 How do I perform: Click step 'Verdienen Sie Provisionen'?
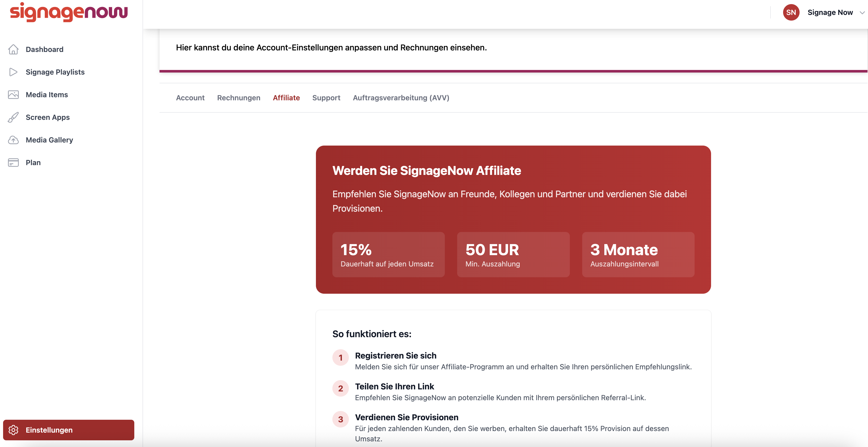coord(407,417)
